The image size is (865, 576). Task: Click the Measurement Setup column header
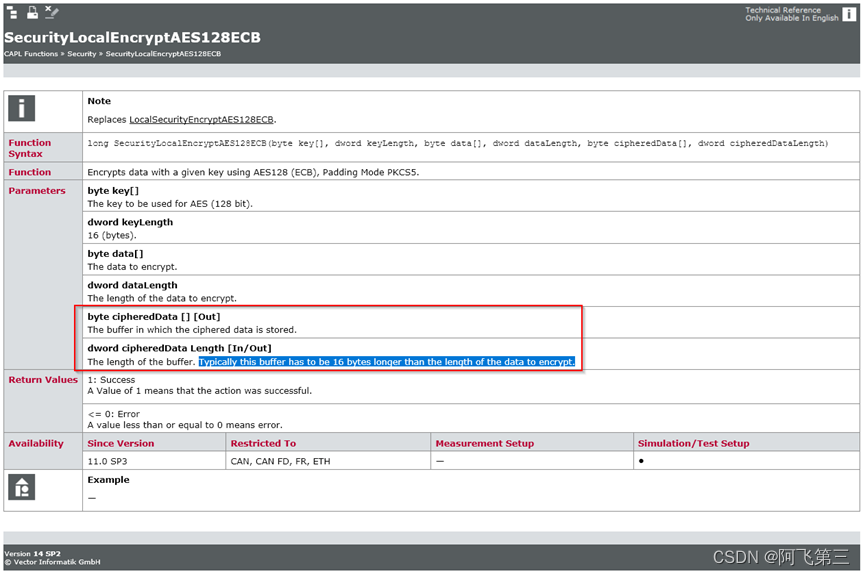coord(485,443)
